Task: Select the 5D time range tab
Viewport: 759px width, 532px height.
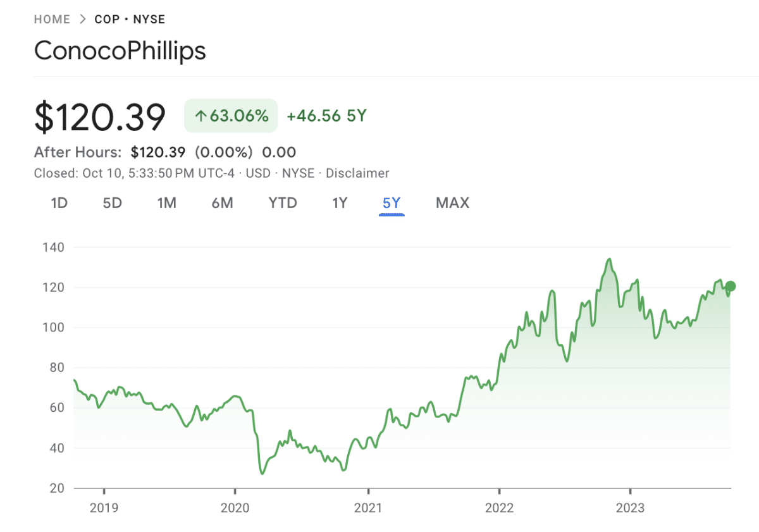Action: coord(112,203)
